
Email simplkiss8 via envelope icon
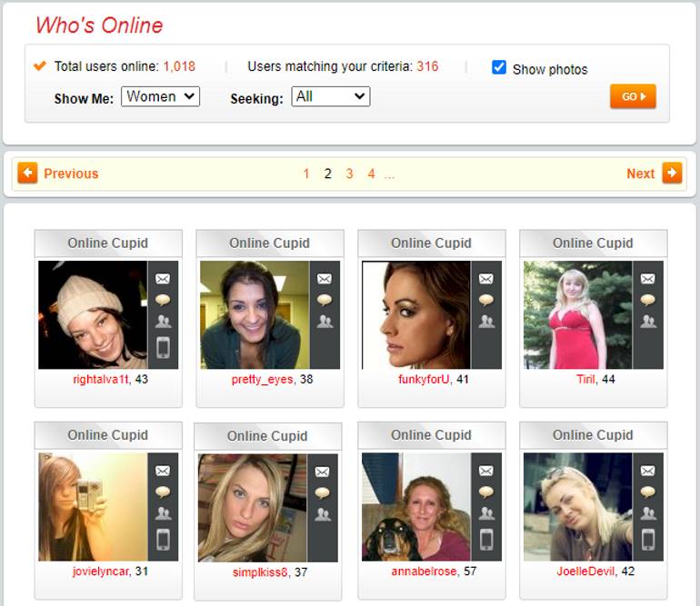coord(322,472)
